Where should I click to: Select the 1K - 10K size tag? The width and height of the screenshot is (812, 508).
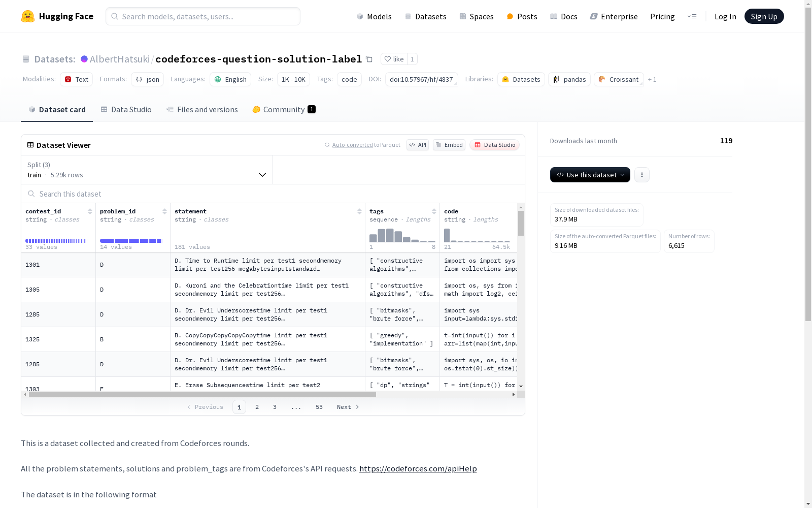[293, 79]
